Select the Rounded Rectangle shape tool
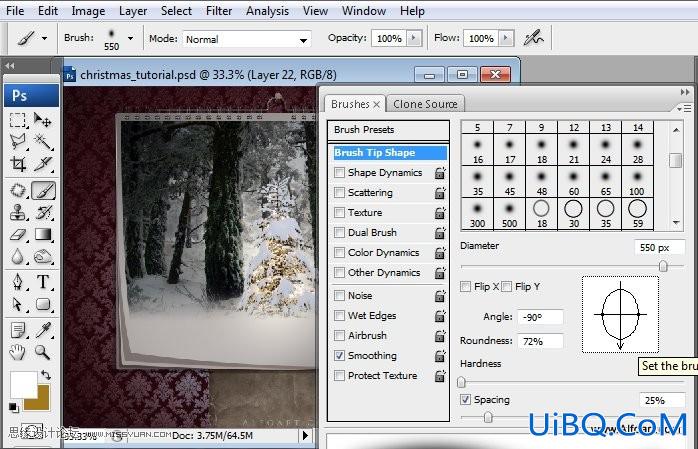 pyautogui.click(x=43, y=304)
